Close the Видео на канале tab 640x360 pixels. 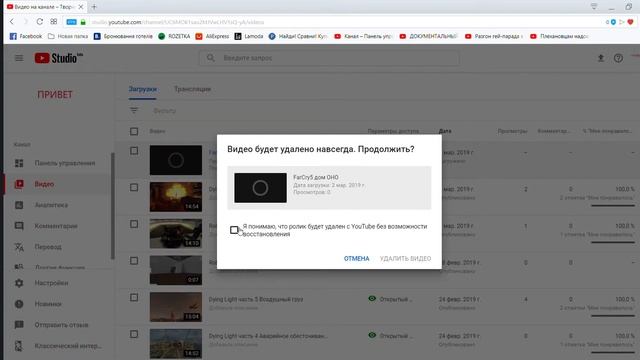point(81,7)
